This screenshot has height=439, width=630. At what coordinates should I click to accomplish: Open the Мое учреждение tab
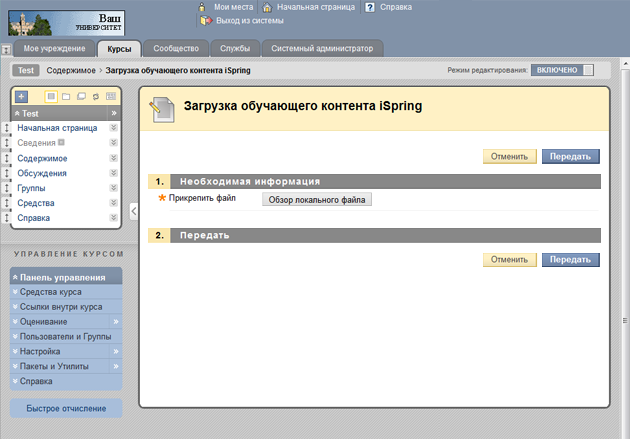pos(54,49)
